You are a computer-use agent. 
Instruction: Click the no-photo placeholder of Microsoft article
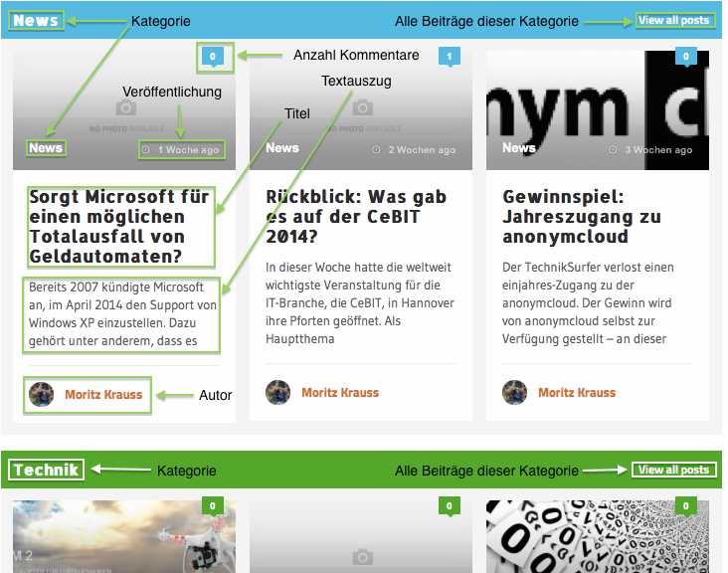pos(124,110)
